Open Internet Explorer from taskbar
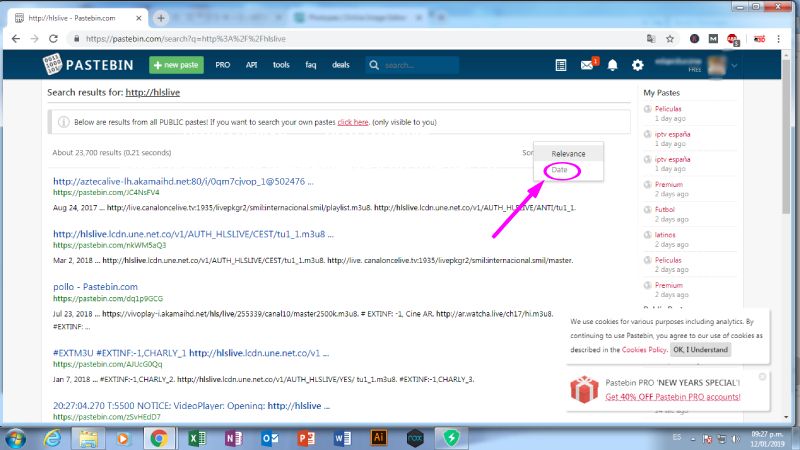The height and width of the screenshot is (450, 800). coord(52,438)
